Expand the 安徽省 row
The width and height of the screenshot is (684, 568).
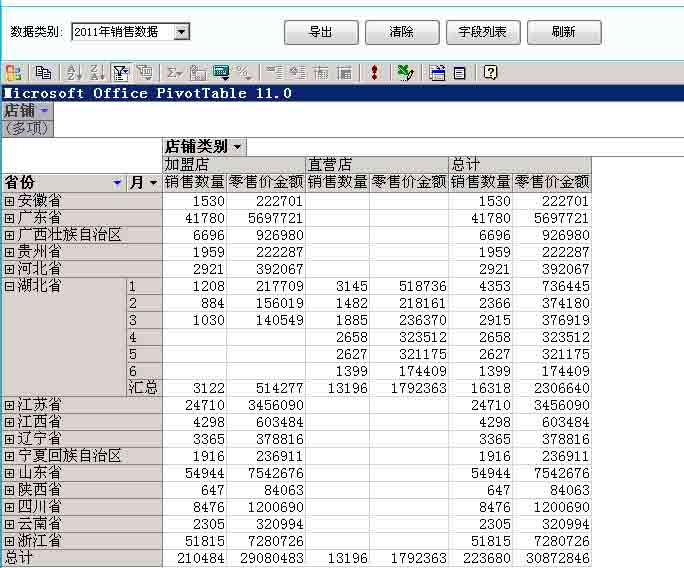9,201
